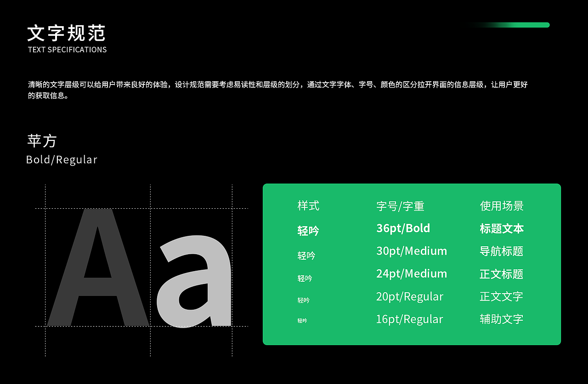
Task: Select the 20pt/Regular value
Action: tap(410, 296)
